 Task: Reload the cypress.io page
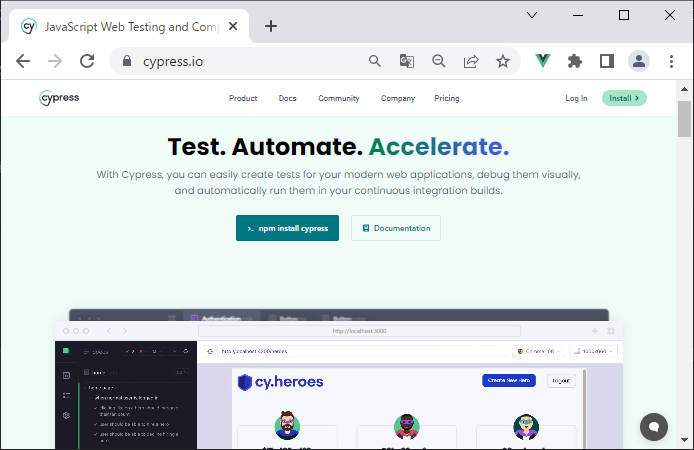87,61
